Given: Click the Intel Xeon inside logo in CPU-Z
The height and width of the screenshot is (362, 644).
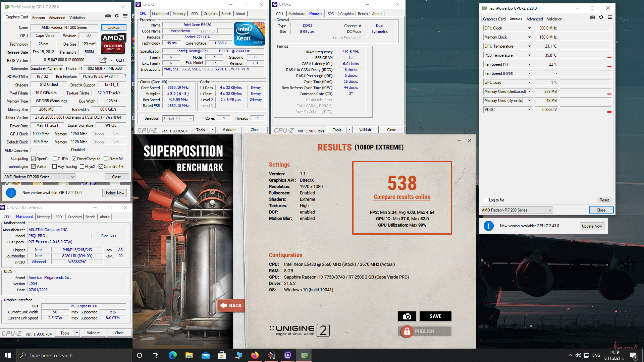Looking at the screenshot, I should coord(250,34).
